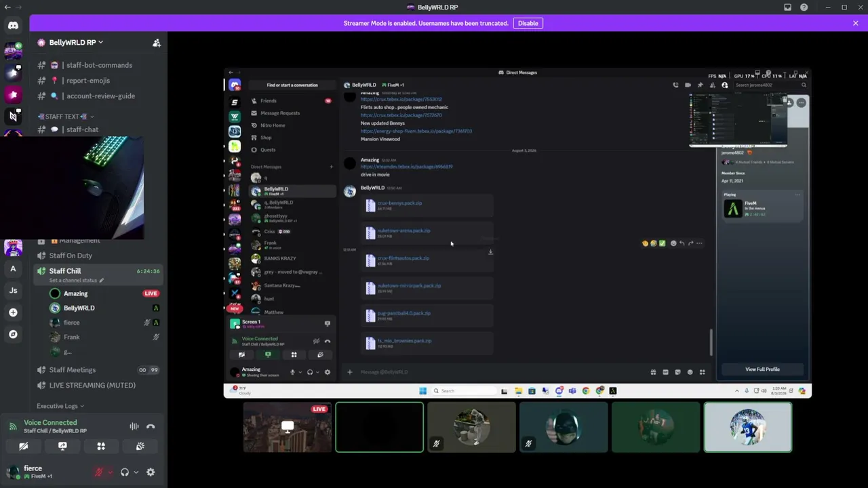The image size is (868, 488).
Task: Join the Staff Meetings voice channel
Action: [x=72, y=370]
